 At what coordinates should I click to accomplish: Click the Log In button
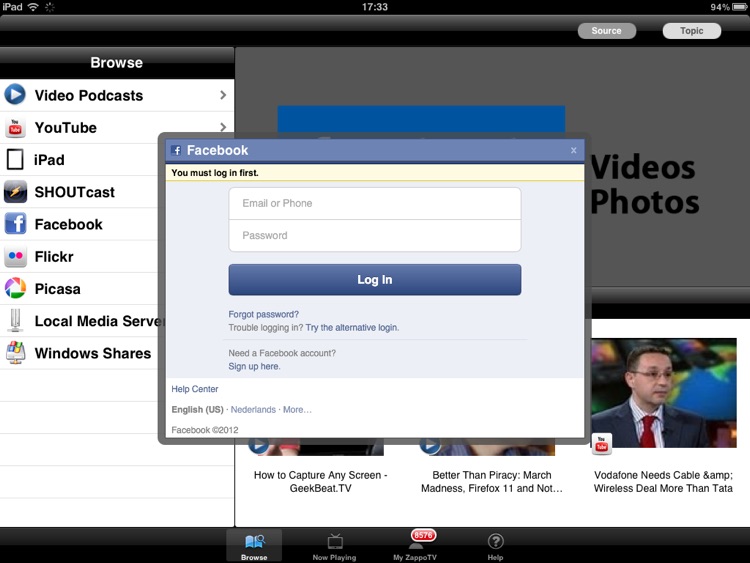[375, 279]
